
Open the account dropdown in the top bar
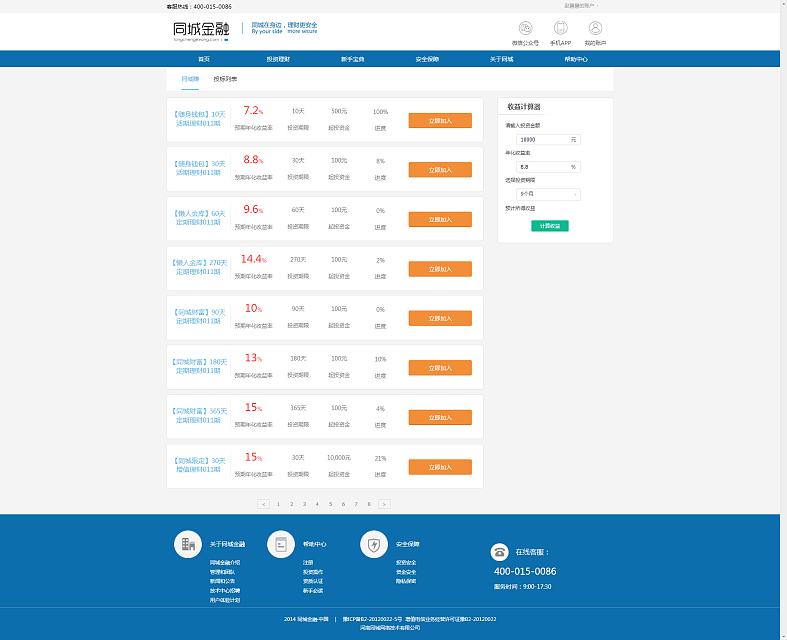[581, 6]
